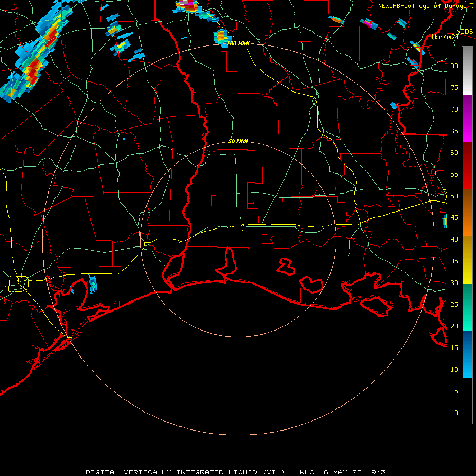The width and height of the screenshot is (476, 476).
Task: Click the 30 value on the VIL scale
Action: [454, 283]
